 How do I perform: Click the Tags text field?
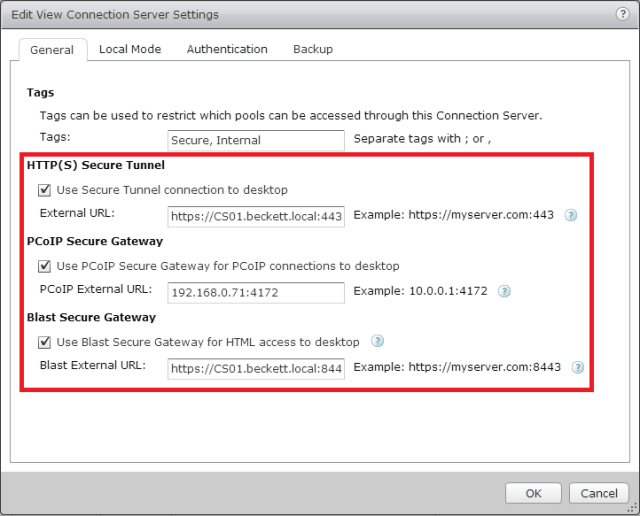pyautogui.click(x=256, y=141)
